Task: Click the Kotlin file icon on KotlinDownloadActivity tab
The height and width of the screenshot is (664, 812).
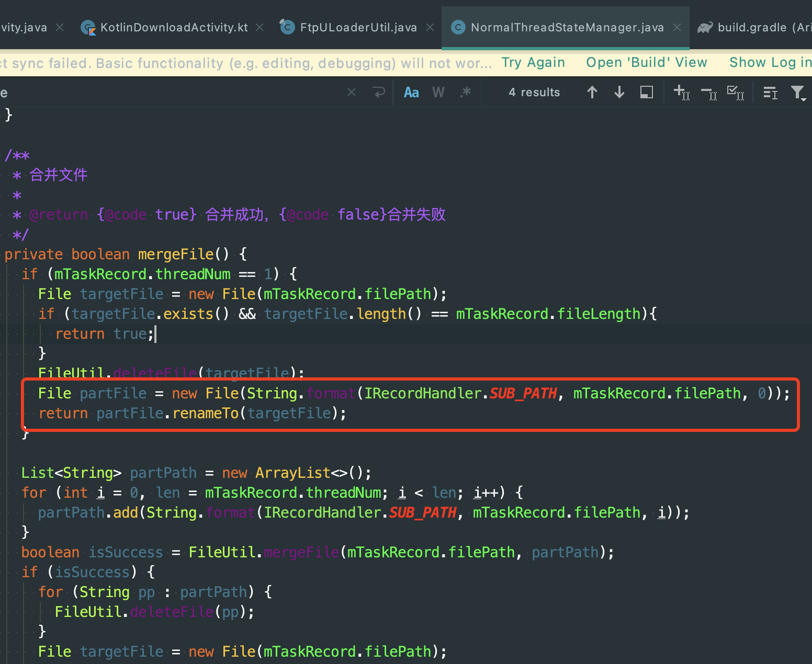Action: tap(88, 27)
